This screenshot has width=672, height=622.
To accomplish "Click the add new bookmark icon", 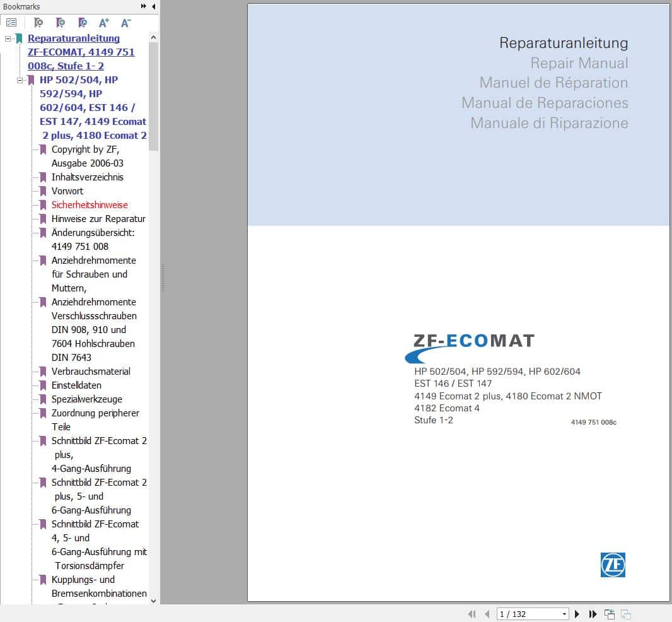I will (61, 23).
